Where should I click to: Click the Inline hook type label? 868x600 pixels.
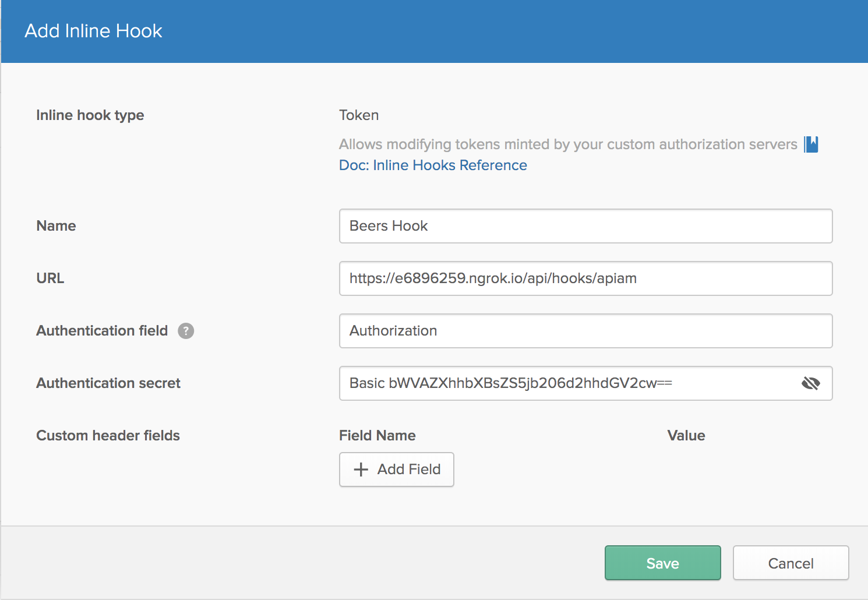point(90,115)
